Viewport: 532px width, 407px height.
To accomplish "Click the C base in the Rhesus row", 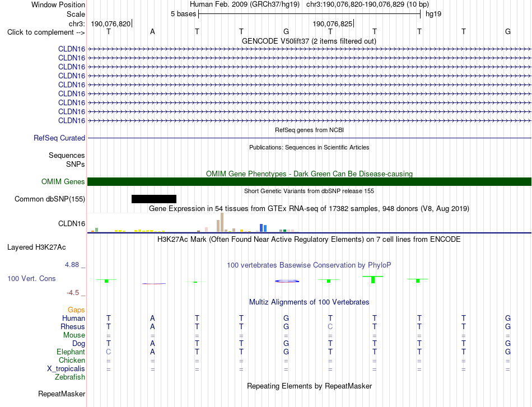I will pos(330,326).
